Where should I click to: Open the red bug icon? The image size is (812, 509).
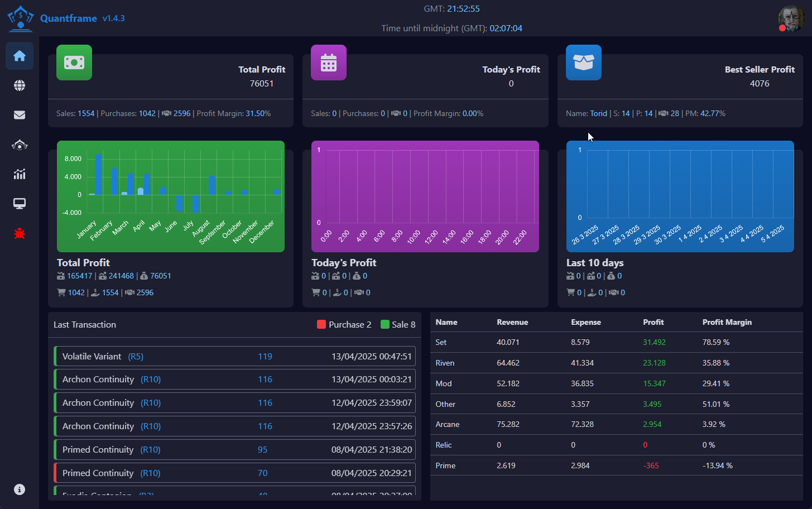coord(20,233)
